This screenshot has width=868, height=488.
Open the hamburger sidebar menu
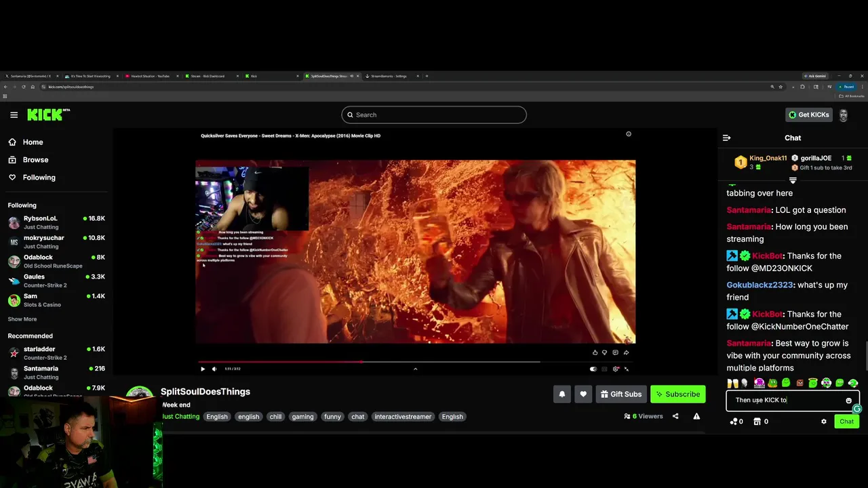pyautogui.click(x=14, y=115)
